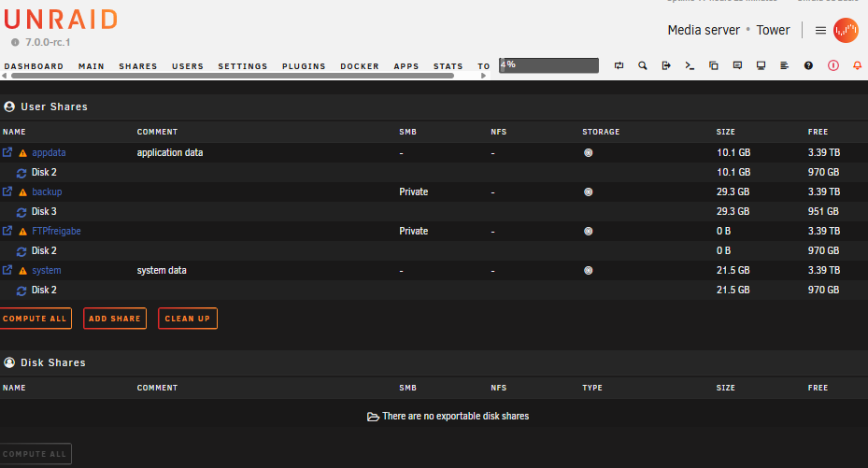Click the 'system data' comment
Screen dimensions: 868x468
coord(162,271)
